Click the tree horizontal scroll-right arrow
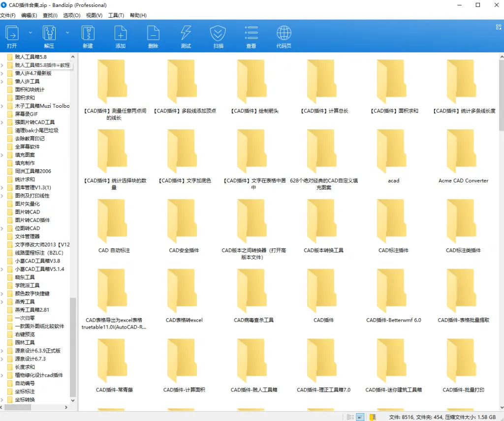Viewport: 504px width, 421px height. (66, 407)
